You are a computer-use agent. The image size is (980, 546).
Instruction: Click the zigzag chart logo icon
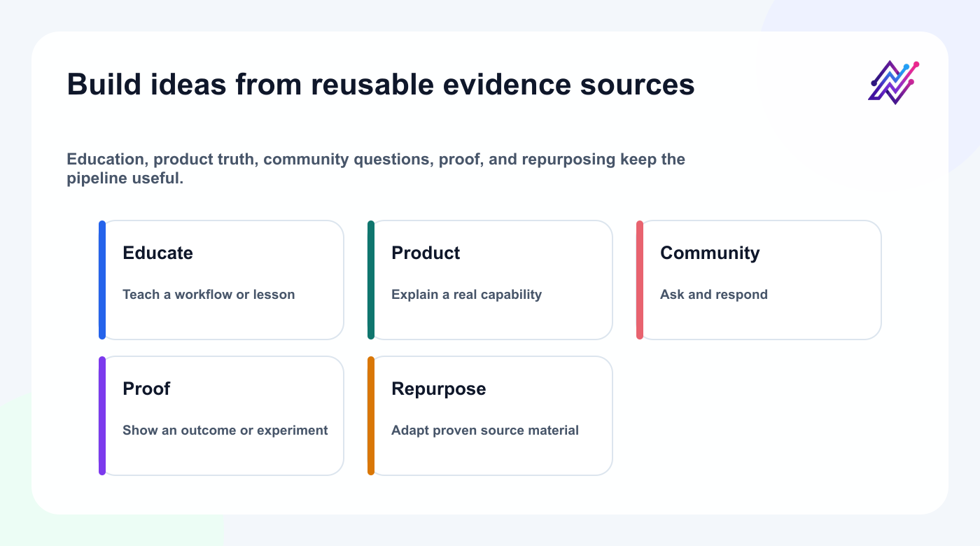(894, 83)
